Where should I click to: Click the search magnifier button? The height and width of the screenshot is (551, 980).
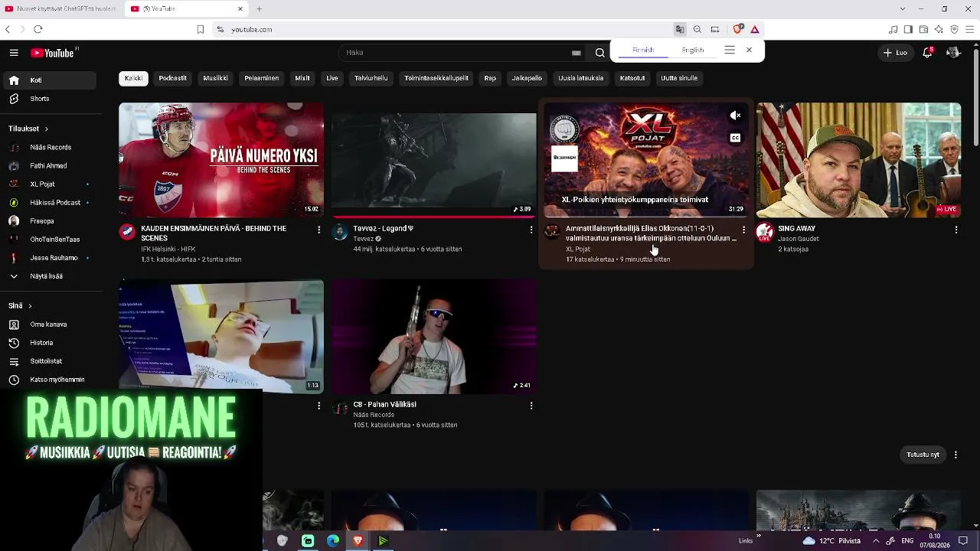tap(600, 53)
